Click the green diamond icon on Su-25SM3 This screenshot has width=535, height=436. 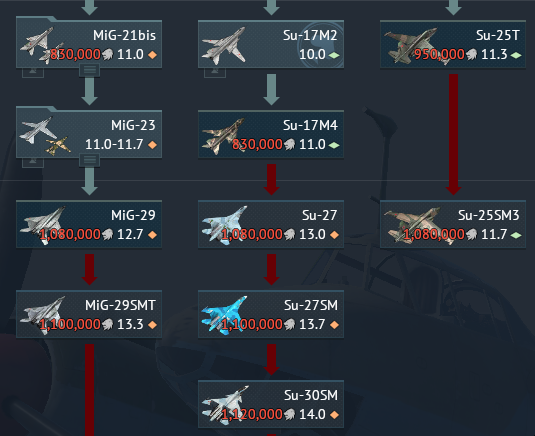tap(516, 235)
